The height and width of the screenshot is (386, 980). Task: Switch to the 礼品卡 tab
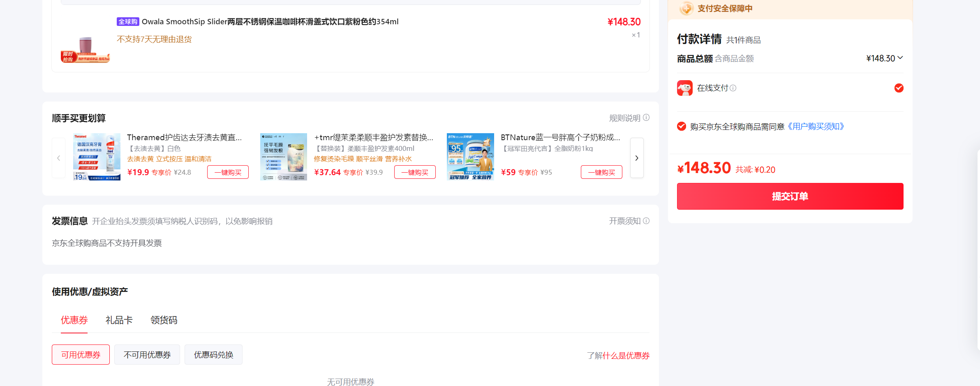(x=119, y=320)
